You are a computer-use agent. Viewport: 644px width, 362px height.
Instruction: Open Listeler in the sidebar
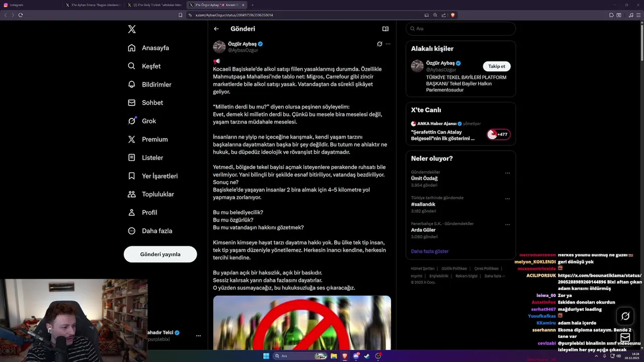(x=145, y=157)
